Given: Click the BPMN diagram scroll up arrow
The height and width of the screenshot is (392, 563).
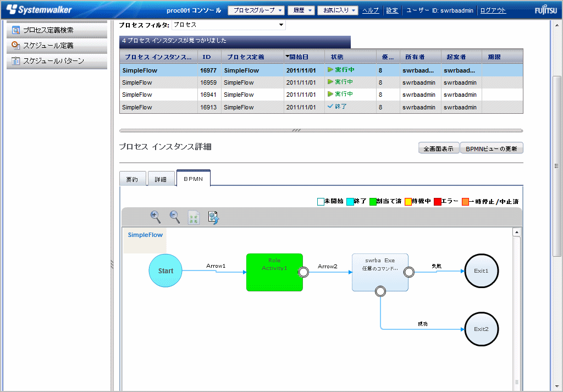Looking at the screenshot, I should 516,232.
